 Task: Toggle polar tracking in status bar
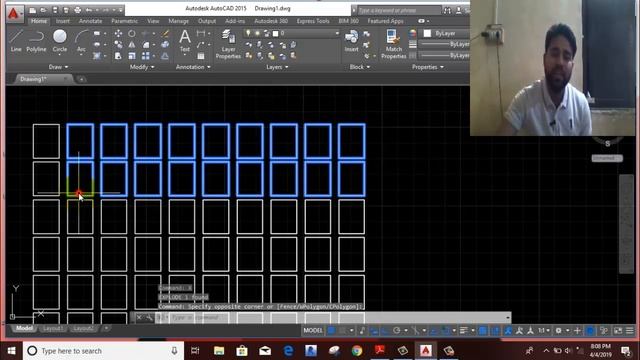point(397,331)
